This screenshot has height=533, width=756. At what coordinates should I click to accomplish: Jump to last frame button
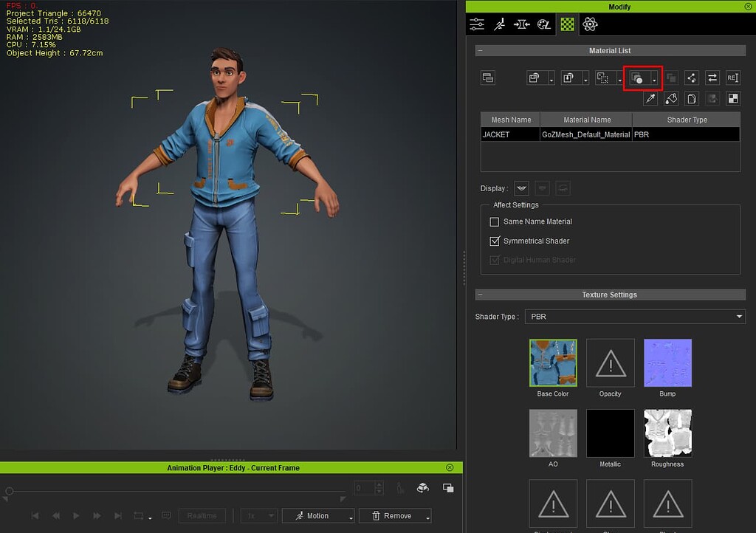click(118, 515)
